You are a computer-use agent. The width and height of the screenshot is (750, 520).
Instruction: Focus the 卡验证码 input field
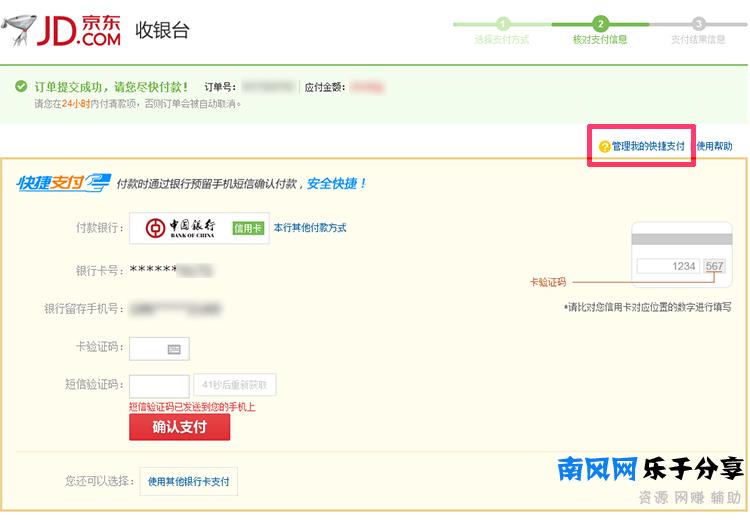[x=159, y=349]
